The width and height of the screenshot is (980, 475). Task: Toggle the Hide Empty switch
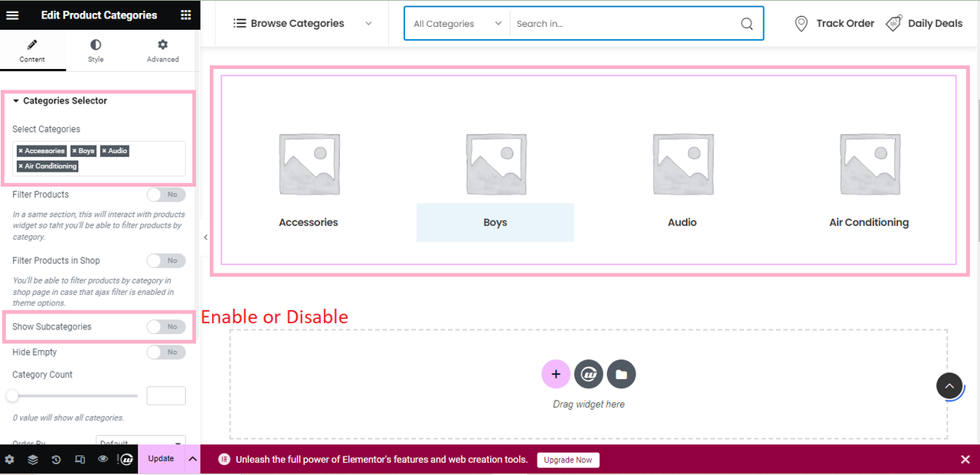click(166, 352)
